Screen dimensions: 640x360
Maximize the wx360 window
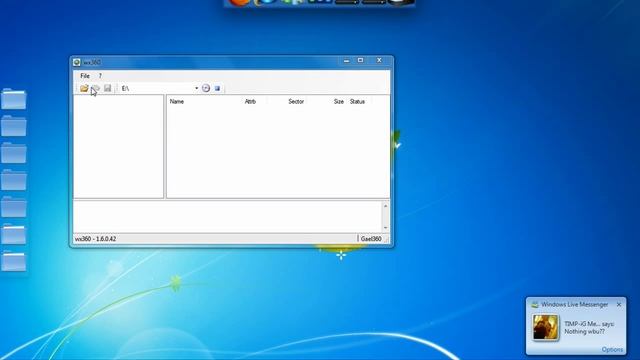(360, 60)
